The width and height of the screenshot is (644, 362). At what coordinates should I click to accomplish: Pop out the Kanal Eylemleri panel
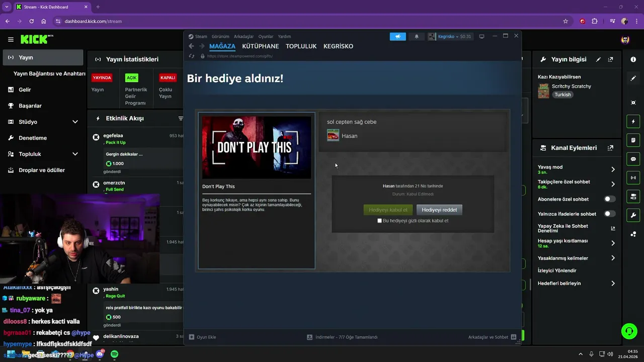coord(610,148)
